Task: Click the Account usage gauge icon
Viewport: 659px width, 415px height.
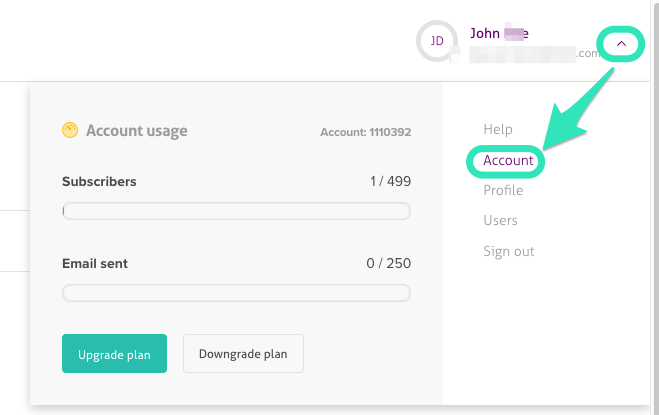Action: (70, 130)
